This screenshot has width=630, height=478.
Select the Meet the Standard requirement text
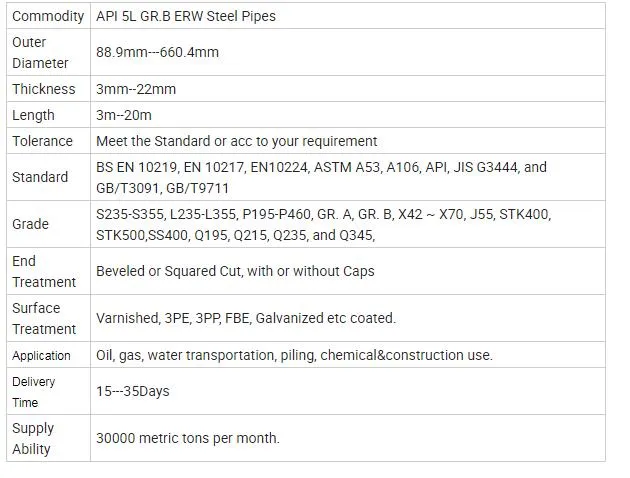(x=237, y=141)
